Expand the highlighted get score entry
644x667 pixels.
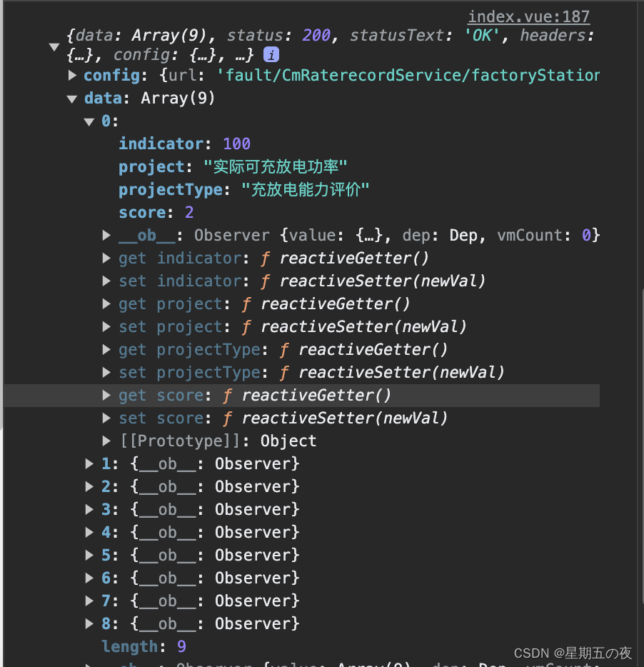[x=106, y=395]
